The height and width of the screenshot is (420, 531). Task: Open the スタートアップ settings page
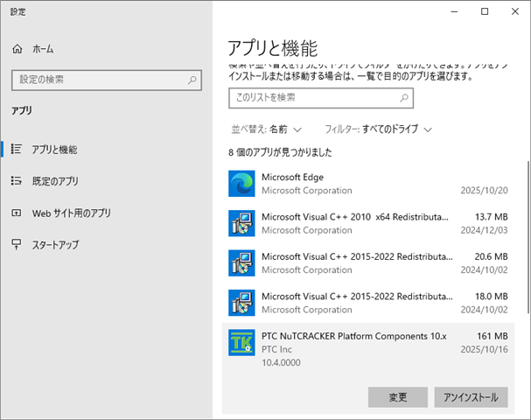click(x=55, y=244)
